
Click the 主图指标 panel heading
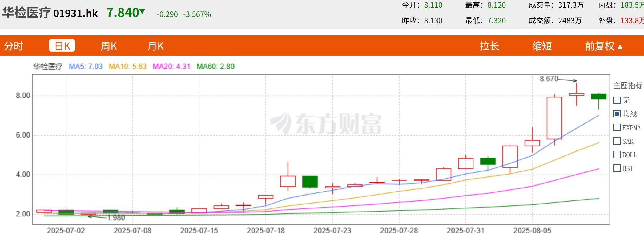[628, 85]
